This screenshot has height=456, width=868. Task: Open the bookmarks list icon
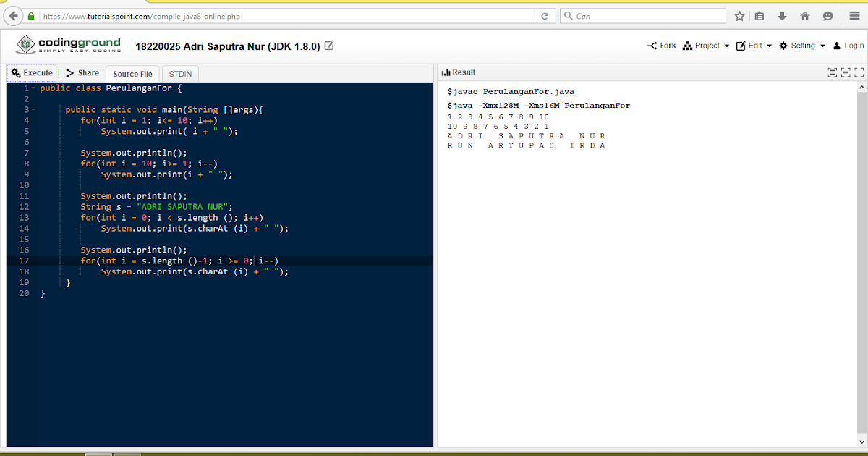point(759,16)
